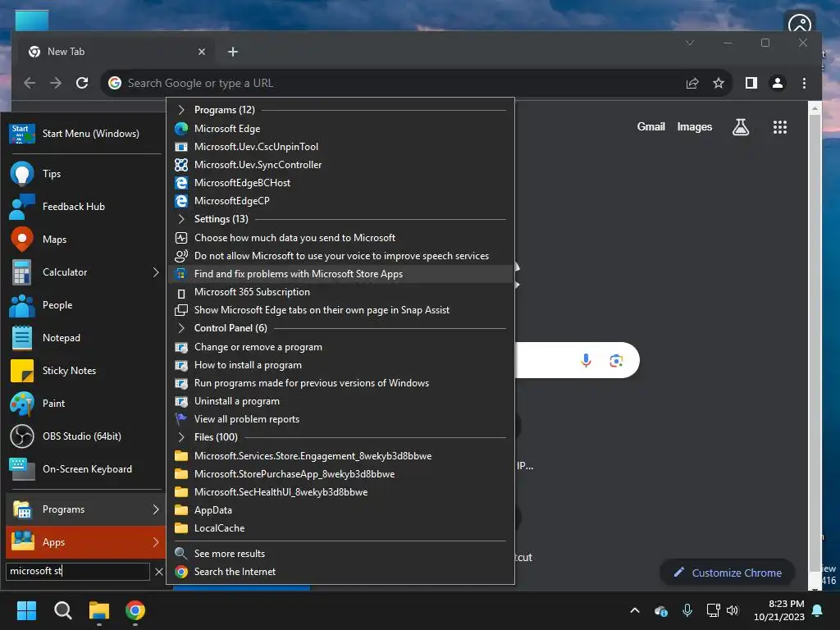The width and height of the screenshot is (840, 630).
Task: Open Chrome profile avatar menu
Action: 778,83
